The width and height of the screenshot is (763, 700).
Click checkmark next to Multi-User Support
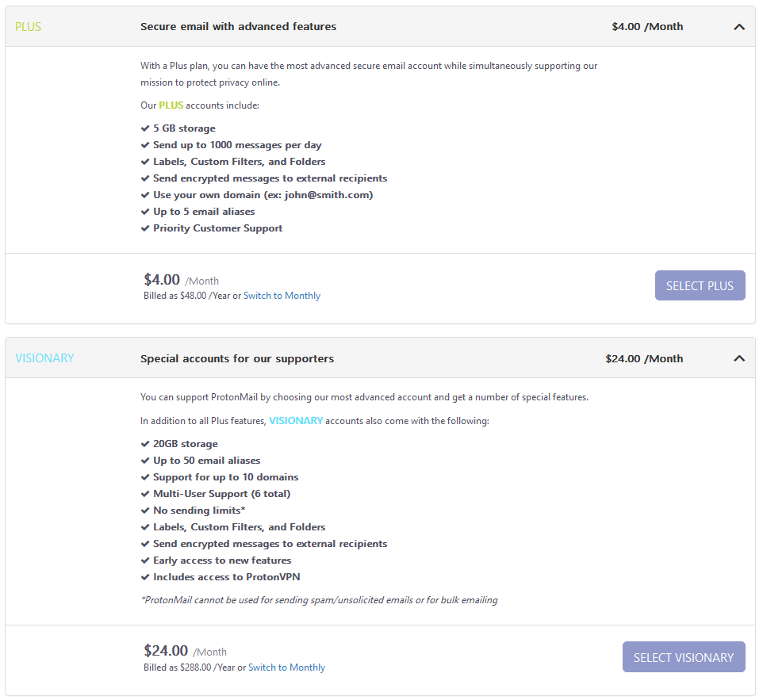(x=145, y=494)
